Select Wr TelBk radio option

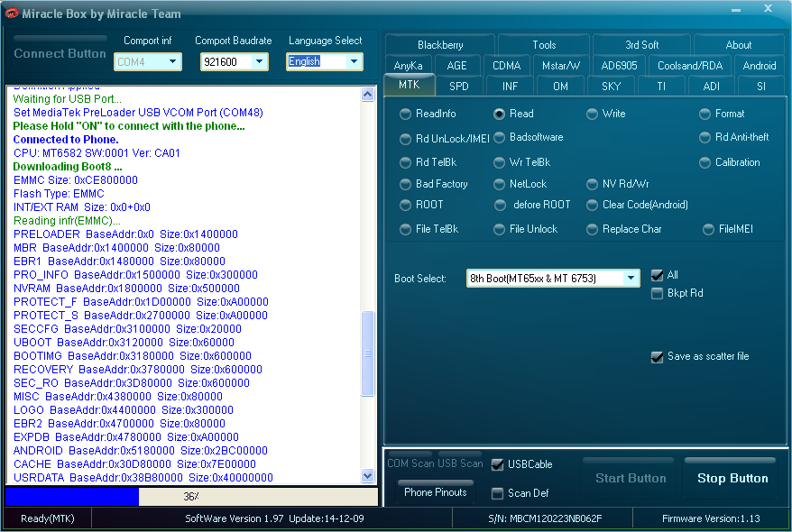tap(499, 162)
